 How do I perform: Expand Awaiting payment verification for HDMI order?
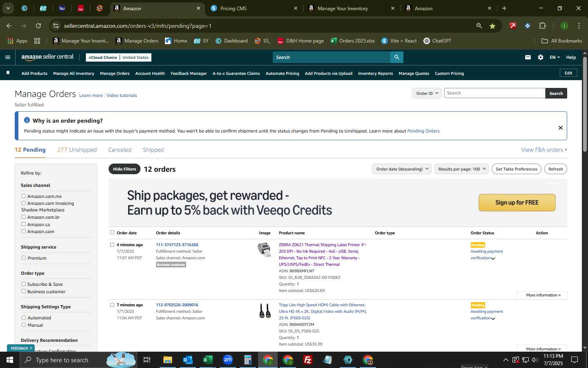(x=493, y=319)
